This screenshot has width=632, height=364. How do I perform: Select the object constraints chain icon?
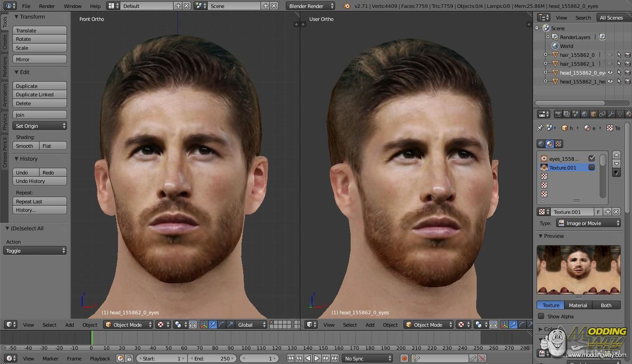602,114
